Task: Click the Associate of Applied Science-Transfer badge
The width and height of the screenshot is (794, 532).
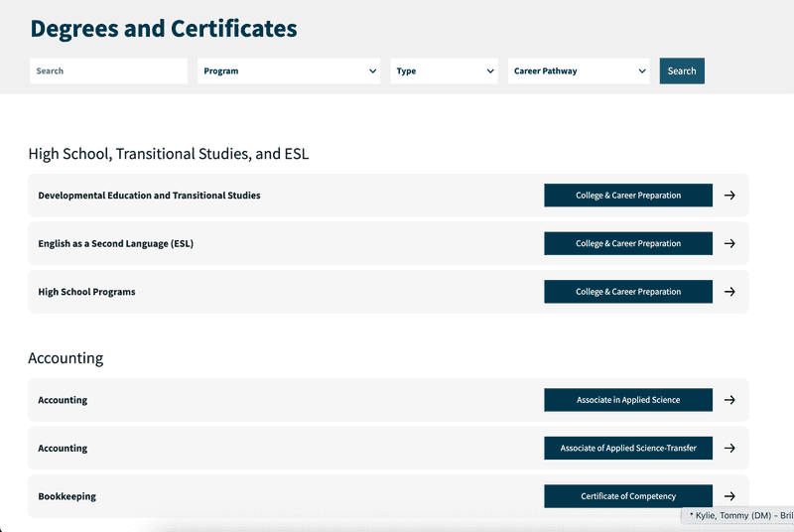Action: (x=628, y=448)
